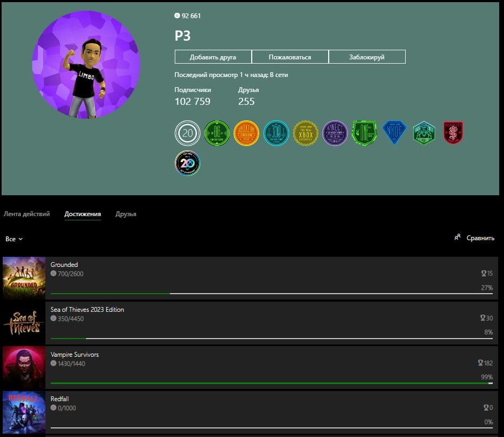Click the green hexagon badge
The width and height of the screenshot is (504, 437).
424,133
